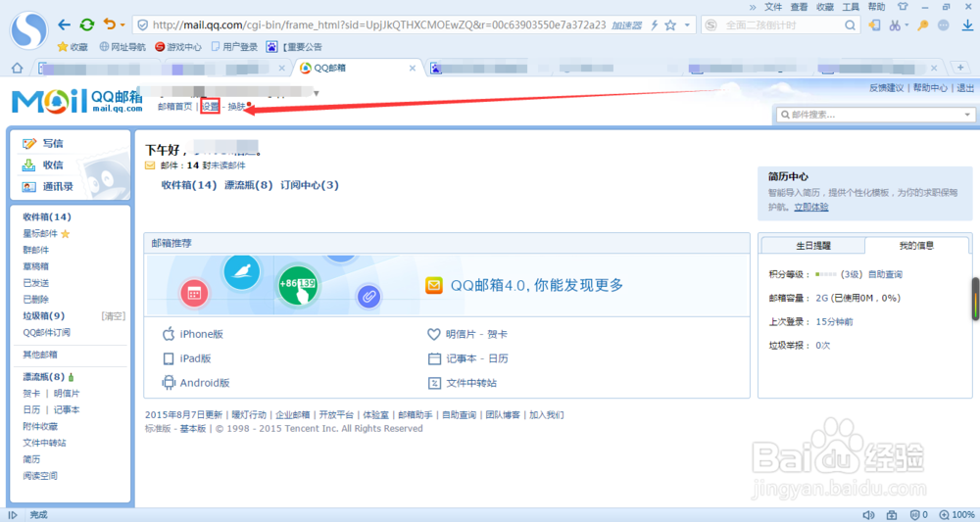980x522 pixels.
Task: Open the 收藏 menu in the title bar
Action: click(825, 7)
